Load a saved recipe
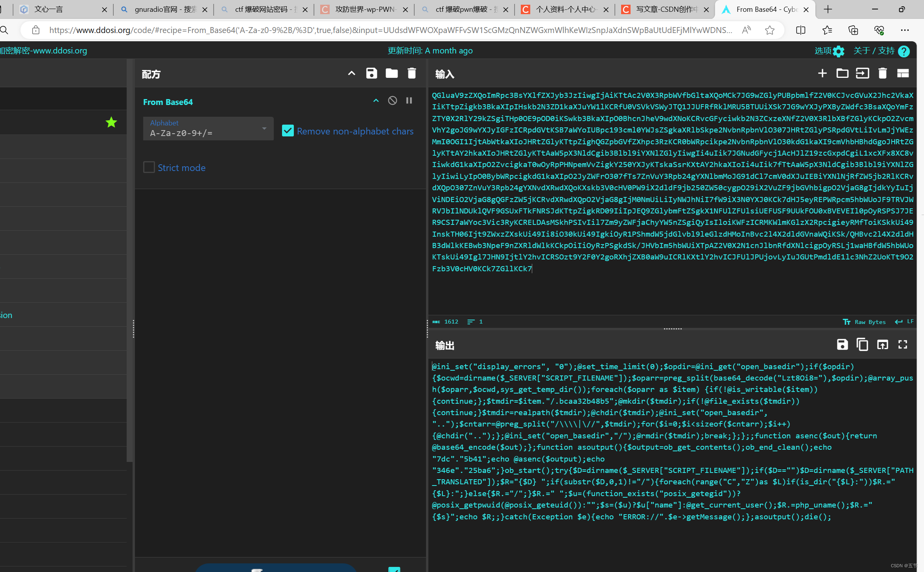The height and width of the screenshot is (572, 924). coord(392,73)
